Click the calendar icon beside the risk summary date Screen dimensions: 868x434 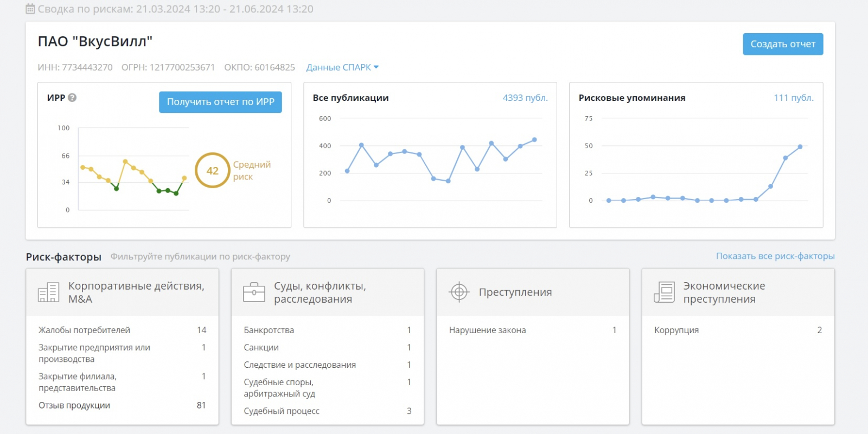30,9
